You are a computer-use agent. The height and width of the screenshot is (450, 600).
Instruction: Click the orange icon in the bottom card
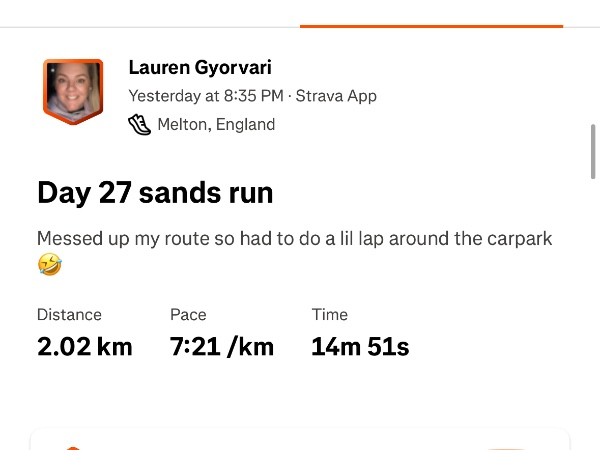click(72, 446)
